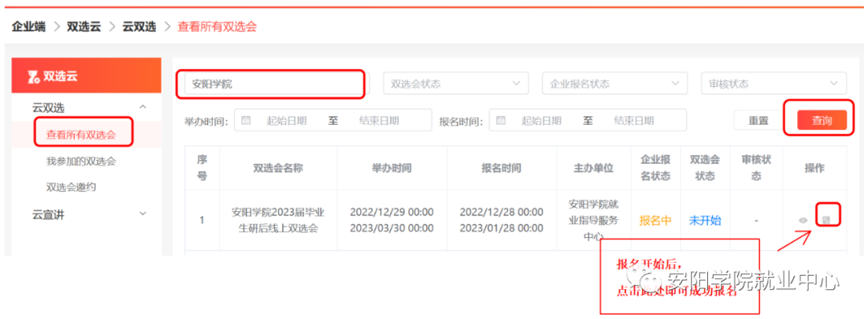Image resolution: width=868 pixels, height=319 pixels.
Task: Click 企业端 in breadcrumb
Action: 28,27
